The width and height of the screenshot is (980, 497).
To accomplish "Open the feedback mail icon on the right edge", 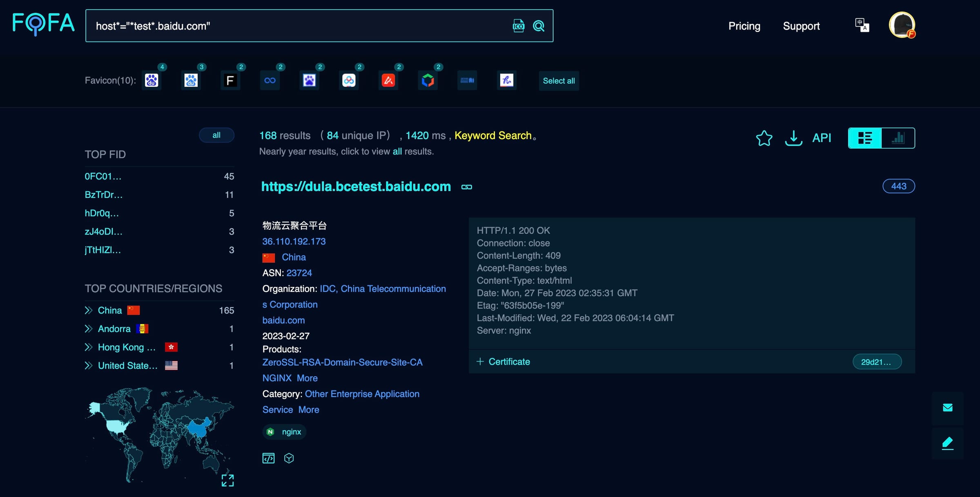I will 947,407.
